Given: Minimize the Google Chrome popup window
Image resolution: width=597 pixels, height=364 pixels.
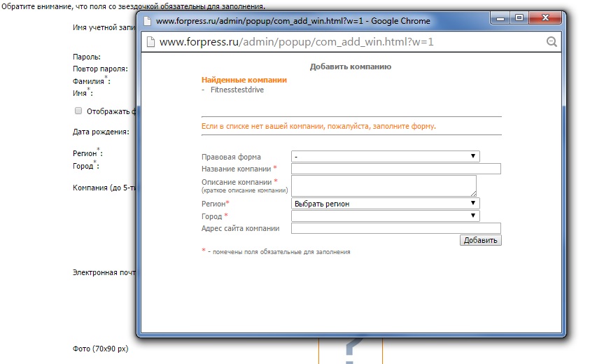Looking at the screenshot, I should tap(500, 18).
